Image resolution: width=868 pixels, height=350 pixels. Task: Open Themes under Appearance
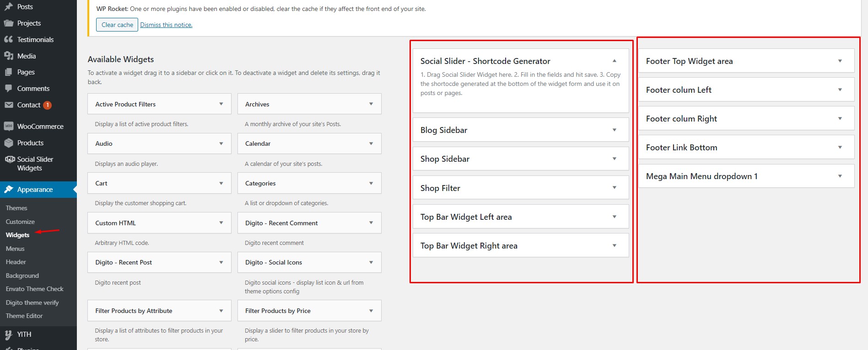coord(16,208)
